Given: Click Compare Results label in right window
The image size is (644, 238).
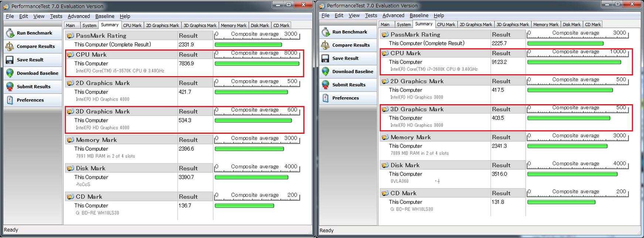Looking at the screenshot, I should click(x=351, y=45).
